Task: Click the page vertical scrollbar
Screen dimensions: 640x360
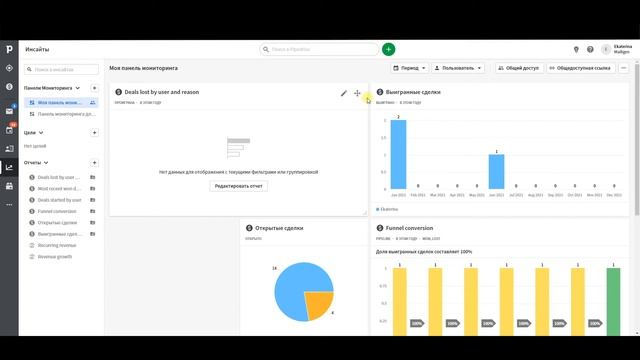Action: (637, 139)
